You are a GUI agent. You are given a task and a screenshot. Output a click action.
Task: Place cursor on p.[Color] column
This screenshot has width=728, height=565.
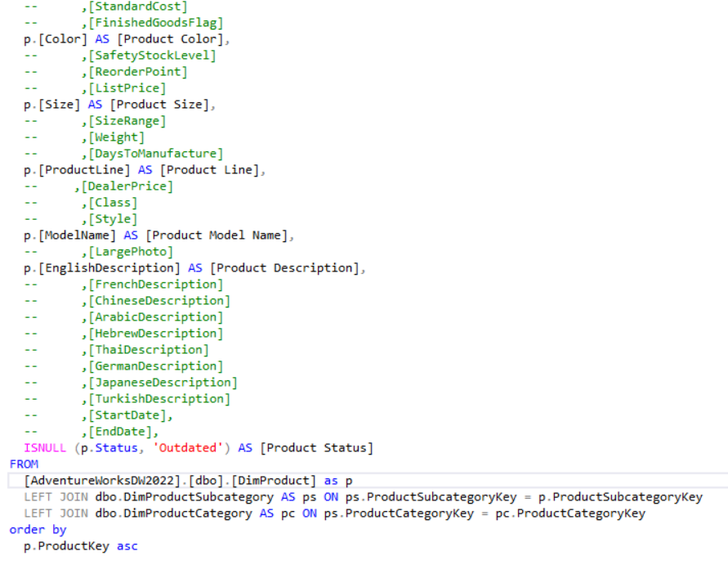56,39
